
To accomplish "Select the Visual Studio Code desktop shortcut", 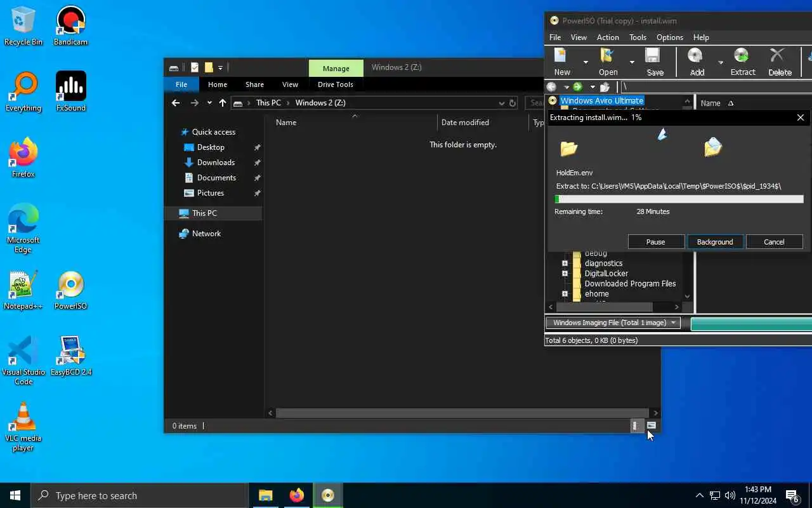I will click(x=23, y=362).
